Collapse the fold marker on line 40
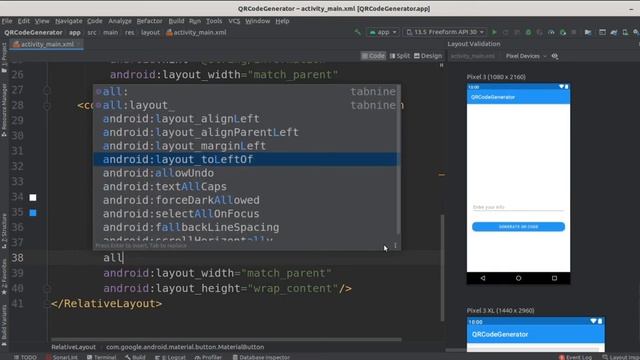This screenshot has width=640, height=360. (47, 289)
